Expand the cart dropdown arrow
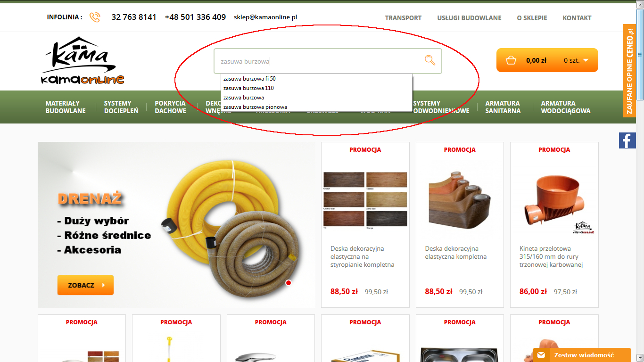This screenshot has width=644, height=362. (x=586, y=60)
